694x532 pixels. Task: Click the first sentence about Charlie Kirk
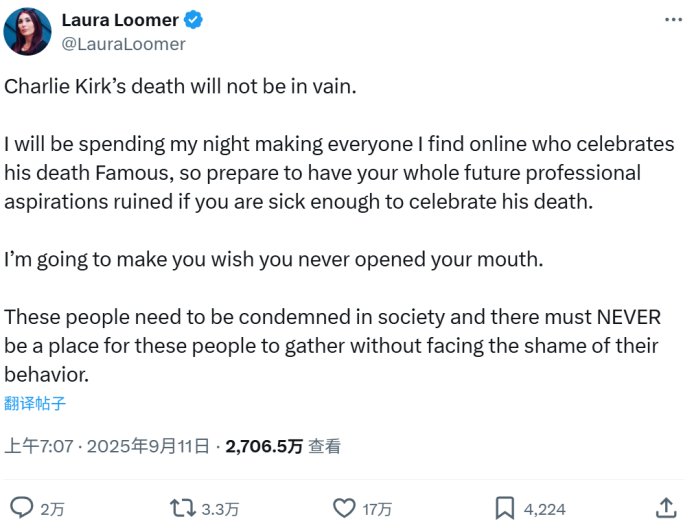180,86
